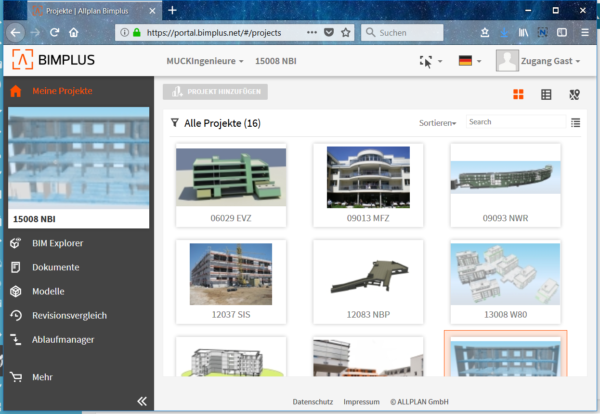Open the 09013 MFZ project thumbnail

pyautogui.click(x=367, y=177)
